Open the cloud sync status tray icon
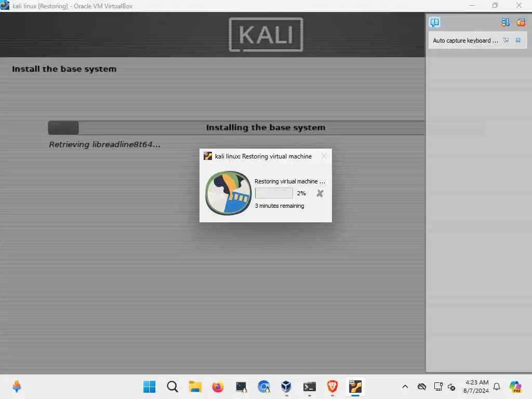This screenshot has height=399, width=532. pos(422,387)
